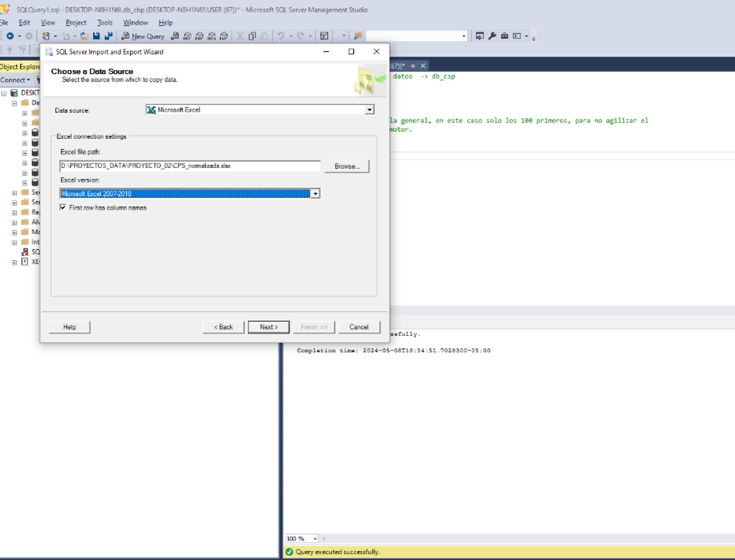Viewport: 735px width, 560px height.
Task: Expand the XE tree node
Action: pyautogui.click(x=14, y=262)
